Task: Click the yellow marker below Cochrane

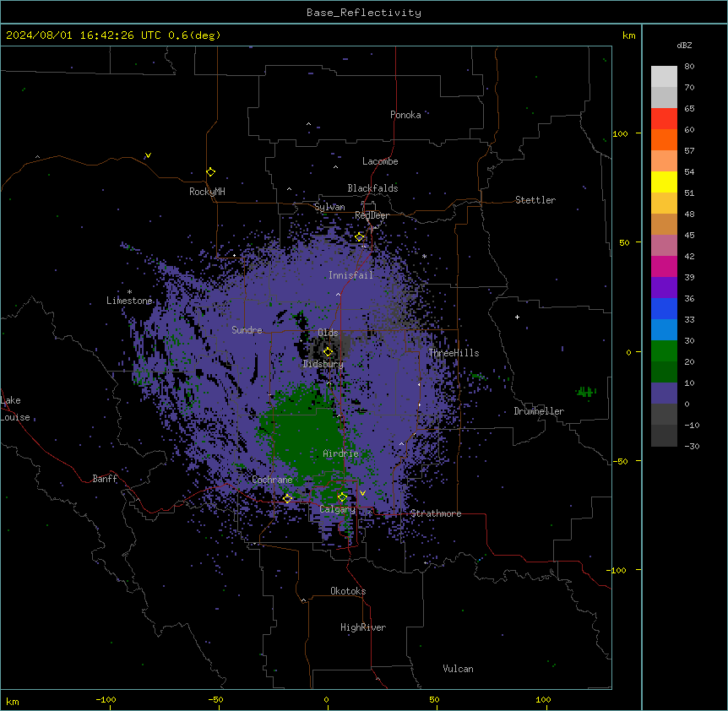Action: pos(287,498)
